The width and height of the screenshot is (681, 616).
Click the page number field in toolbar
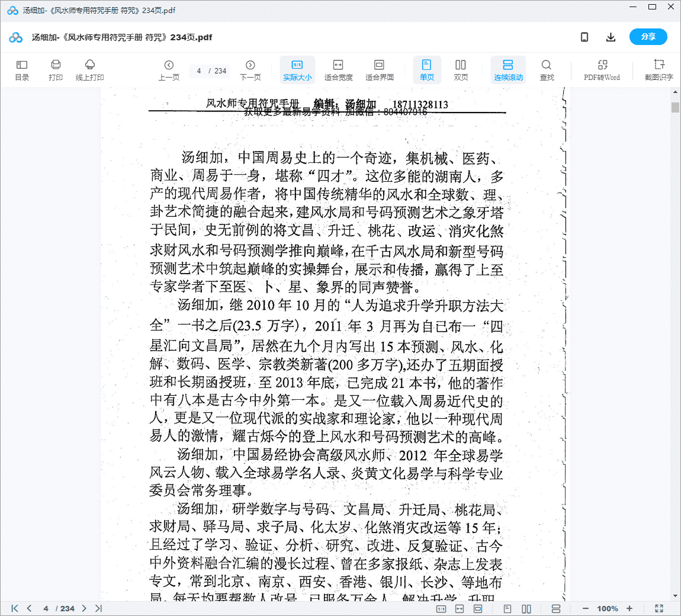[x=200, y=71]
